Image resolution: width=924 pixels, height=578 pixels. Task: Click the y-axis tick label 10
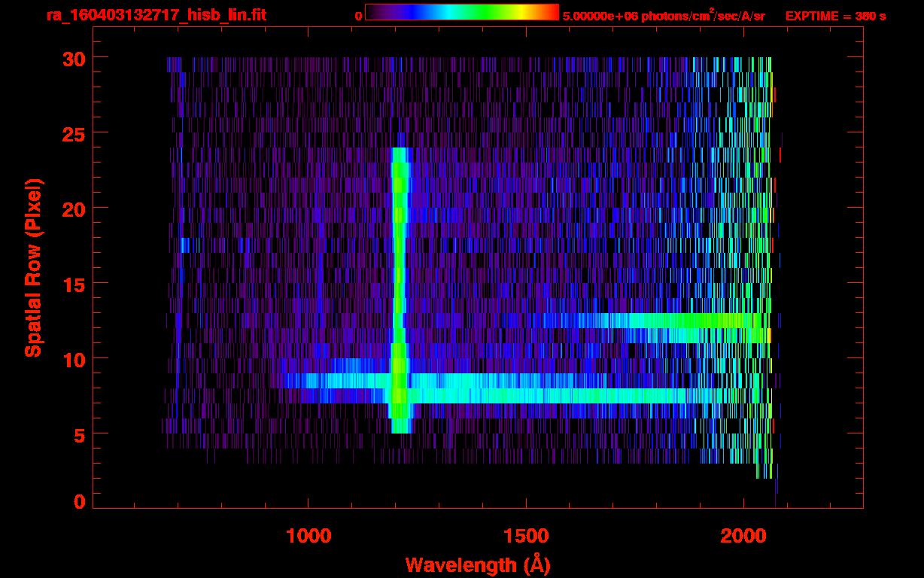click(x=74, y=359)
